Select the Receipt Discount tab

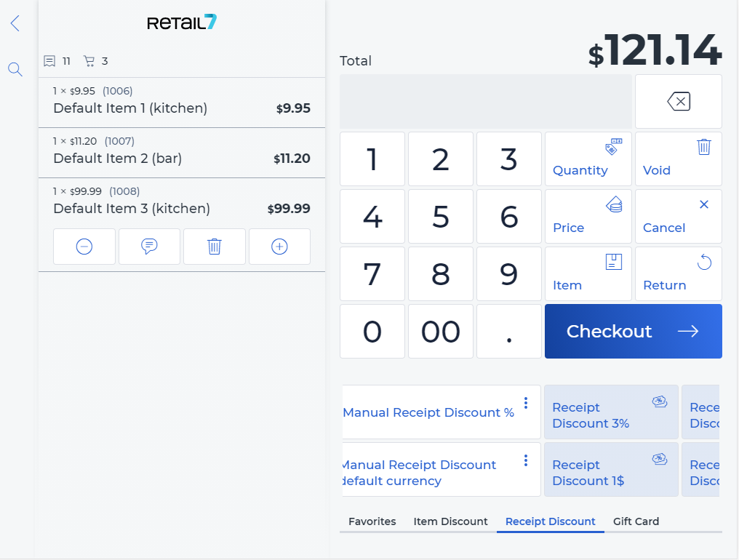click(551, 521)
